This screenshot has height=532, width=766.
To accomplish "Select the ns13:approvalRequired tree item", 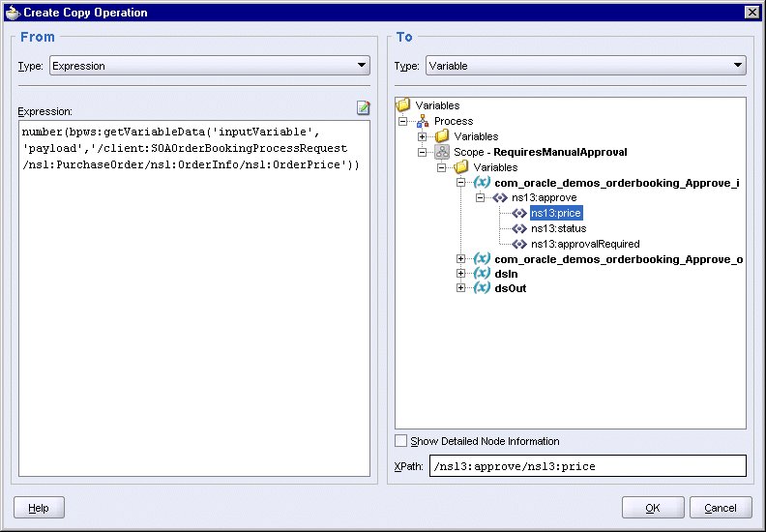I will pos(585,244).
